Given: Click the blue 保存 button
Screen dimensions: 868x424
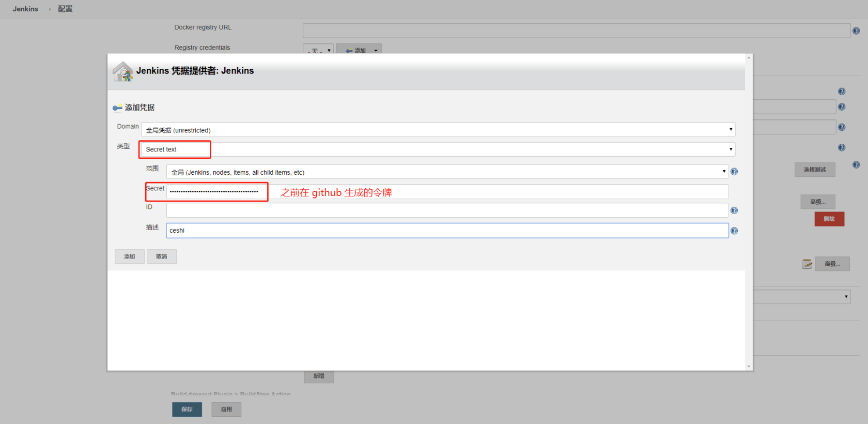Looking at the screenshot, I should point(187,410).
